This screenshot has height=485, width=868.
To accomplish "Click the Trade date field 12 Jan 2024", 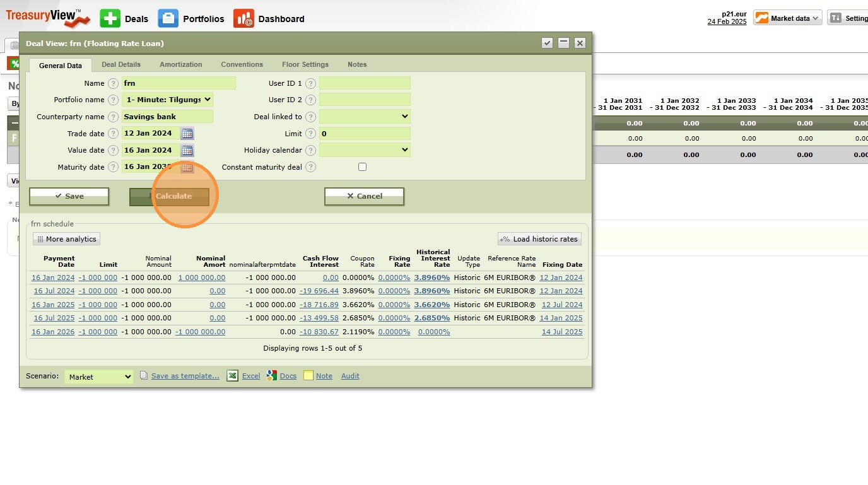I will (x=151, y=134).
